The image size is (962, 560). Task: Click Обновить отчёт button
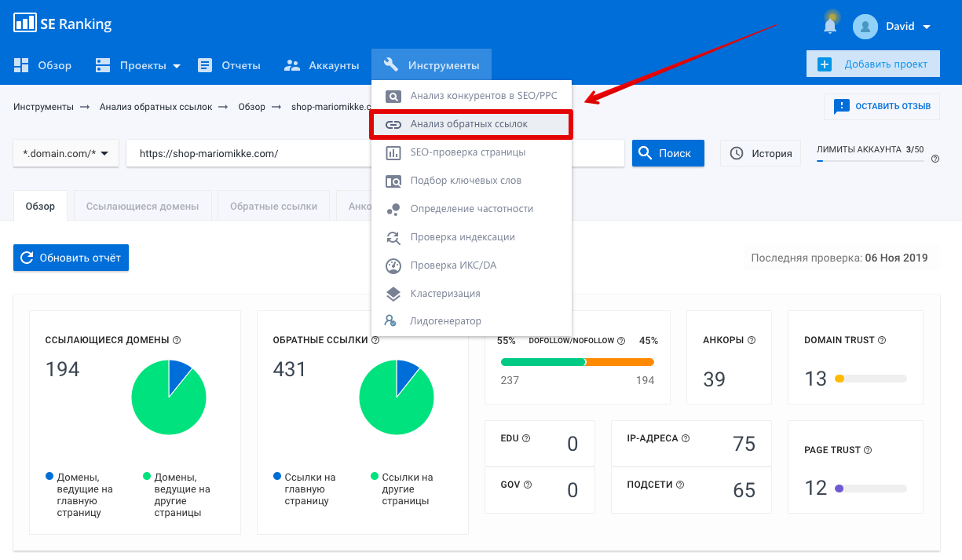point(71,258)
